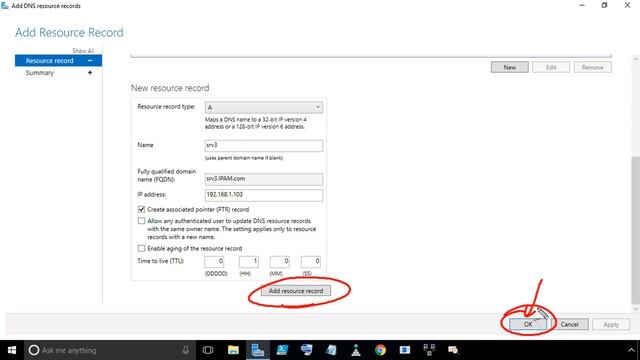
Task: Click the vertical scrollbar thumb
Action: (x=636, y=231)
